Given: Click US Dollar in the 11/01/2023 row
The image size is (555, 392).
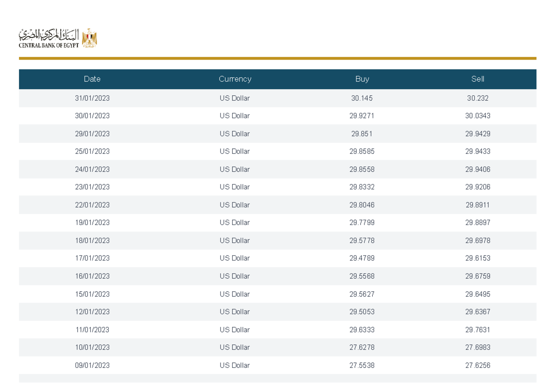Looking at the screenshot, I should point(235,330).
